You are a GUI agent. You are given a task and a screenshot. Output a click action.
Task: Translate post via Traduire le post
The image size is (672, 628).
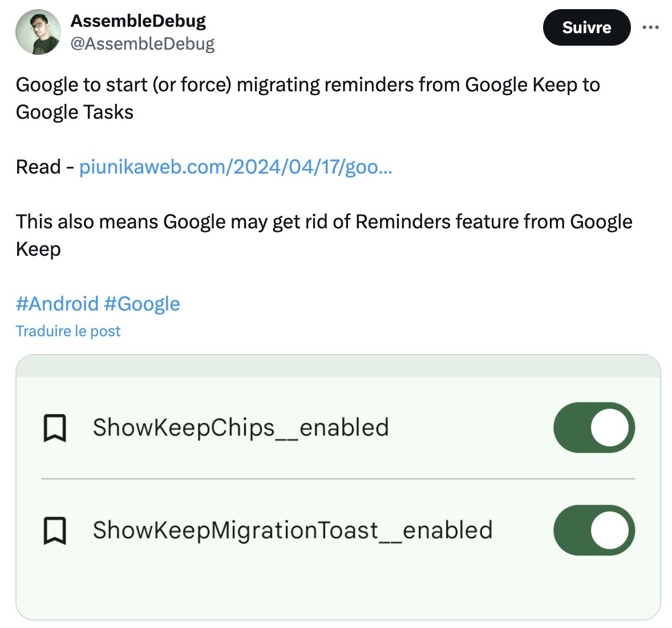point(68,331)
